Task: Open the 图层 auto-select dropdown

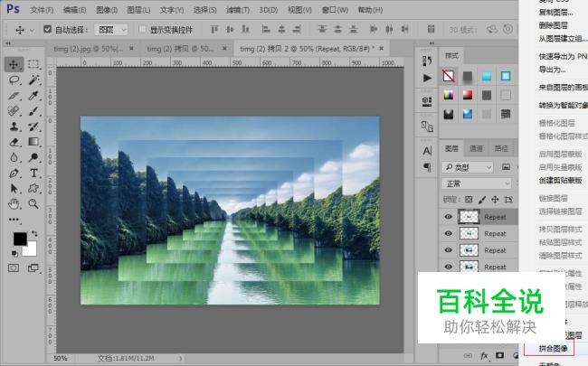Action: tap(111, 30)
